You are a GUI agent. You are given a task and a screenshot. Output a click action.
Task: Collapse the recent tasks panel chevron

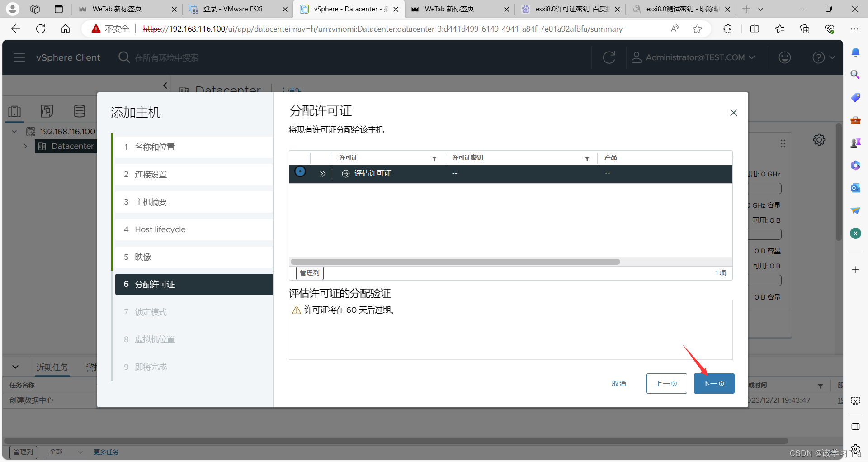coord(15,367)
